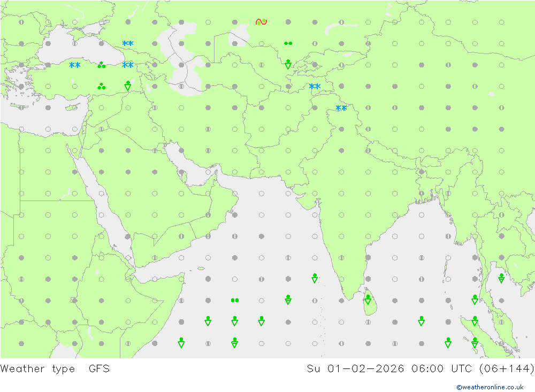This screenshot has width=535, height=392.
Task: Select the bottom-row shower symbol nearest Somalia's coast
Action: pyautogui.click(x=181, y=342)
